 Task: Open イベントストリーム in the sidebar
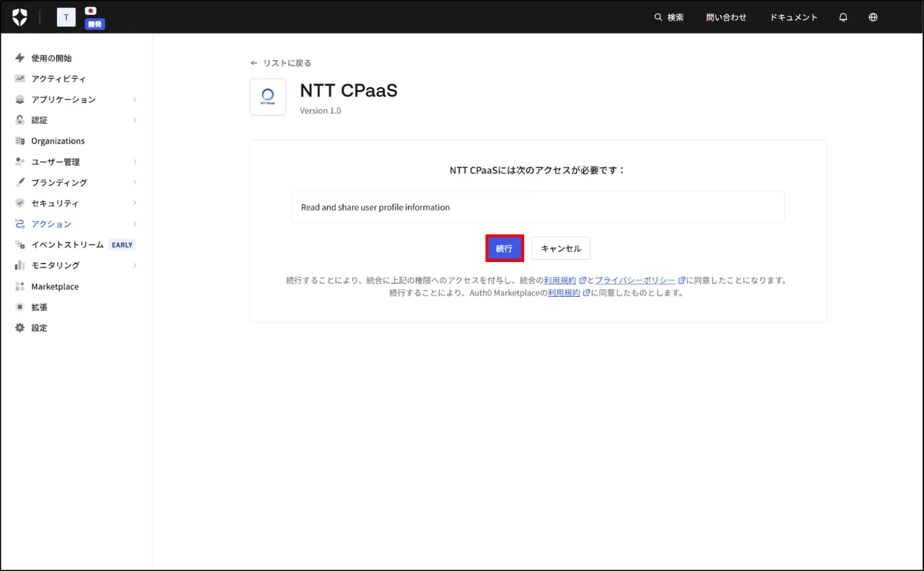(67, 245)
